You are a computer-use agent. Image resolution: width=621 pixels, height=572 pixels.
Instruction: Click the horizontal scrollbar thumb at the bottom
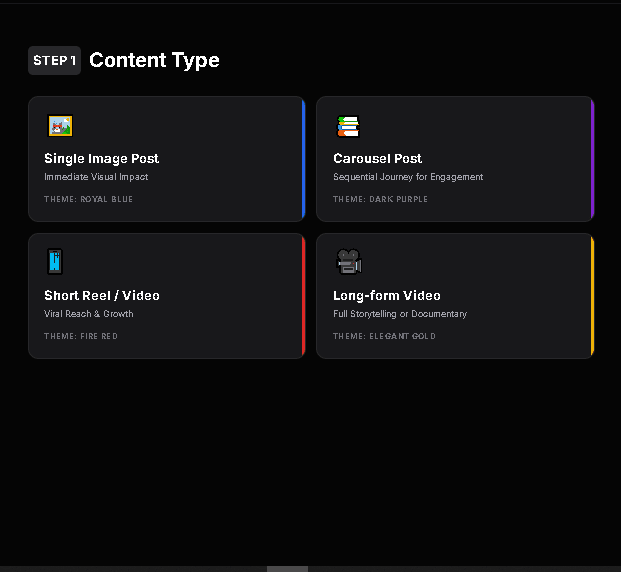pos(287,568)
